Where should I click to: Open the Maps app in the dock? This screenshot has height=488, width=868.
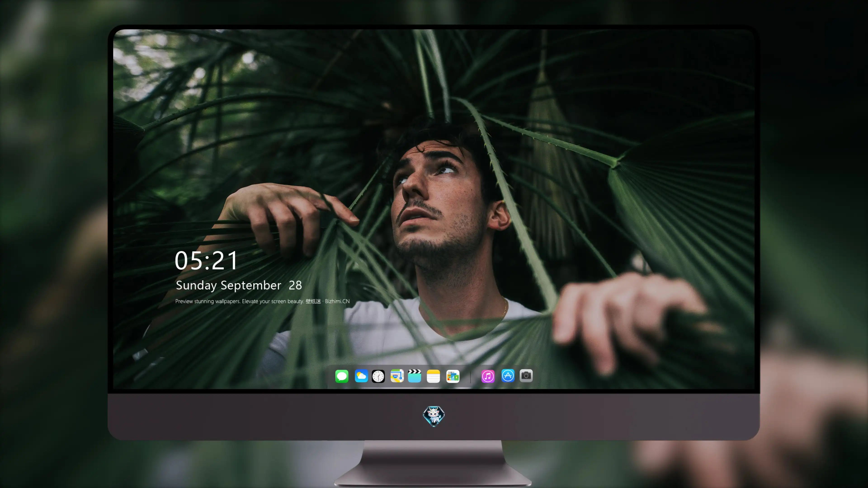click(x=397, y=376)
